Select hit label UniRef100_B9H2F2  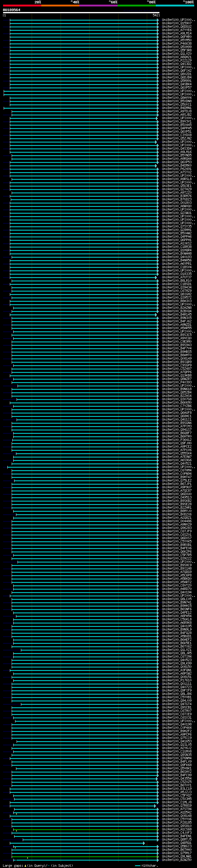coord(177,731)
